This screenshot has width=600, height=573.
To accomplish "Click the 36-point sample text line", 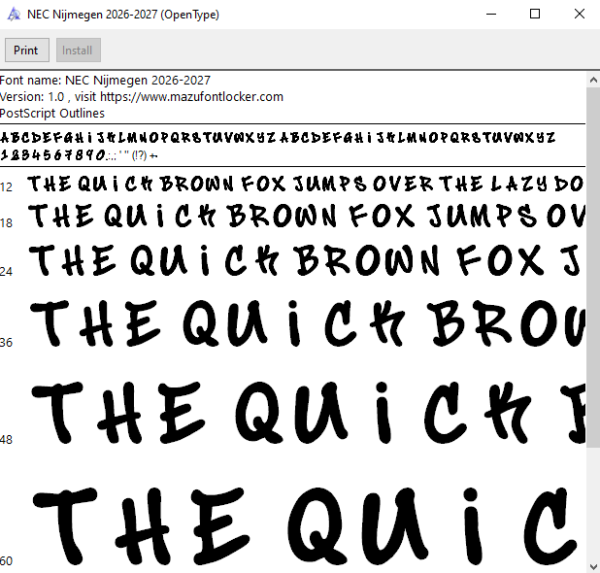I will (308, 323).
